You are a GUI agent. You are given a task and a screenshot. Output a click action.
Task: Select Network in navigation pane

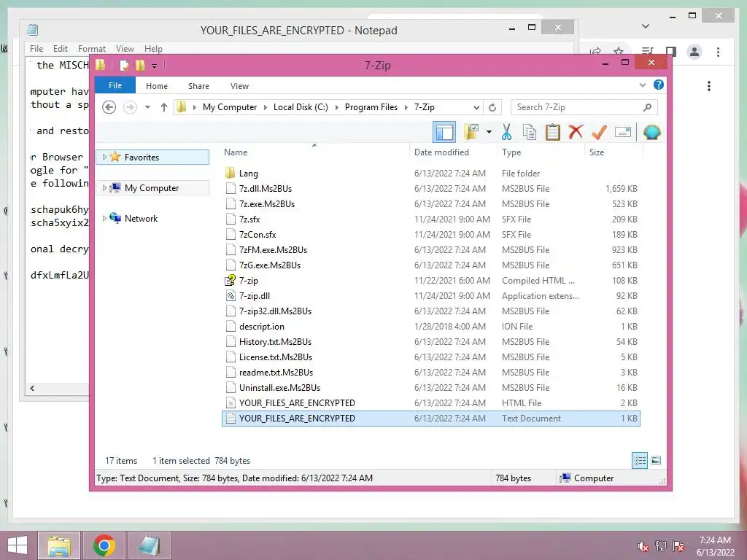141,219
